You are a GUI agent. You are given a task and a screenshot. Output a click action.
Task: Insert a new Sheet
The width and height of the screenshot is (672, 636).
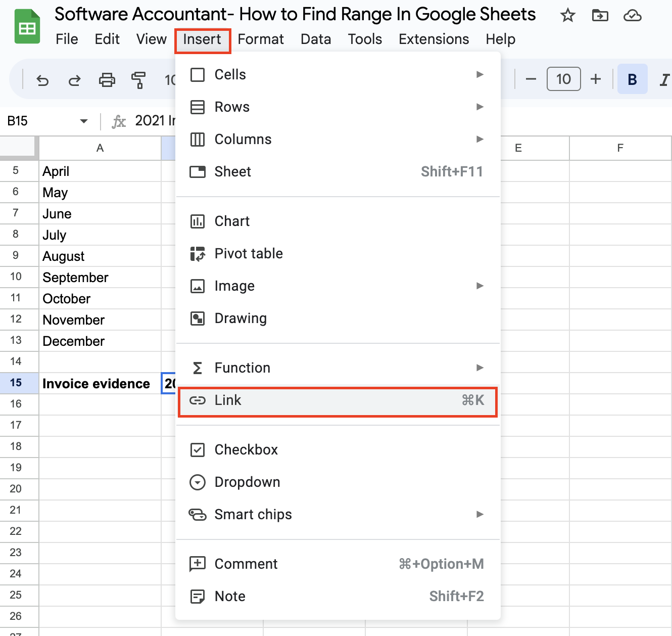[x=338, y=172]
